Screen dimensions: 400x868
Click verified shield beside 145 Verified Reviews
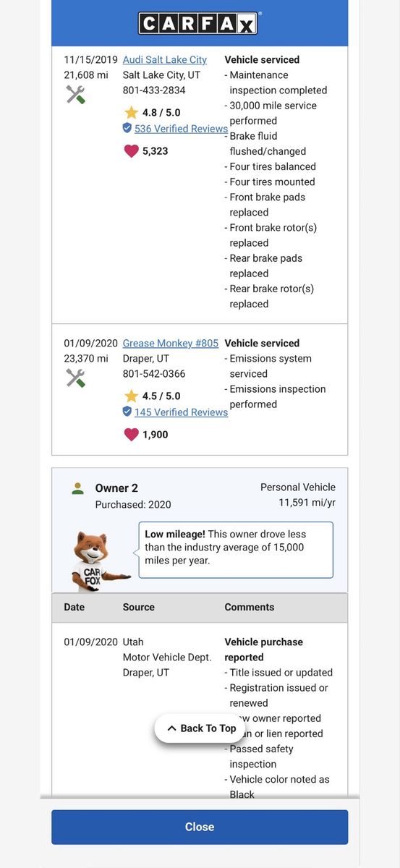coord(127,412)
